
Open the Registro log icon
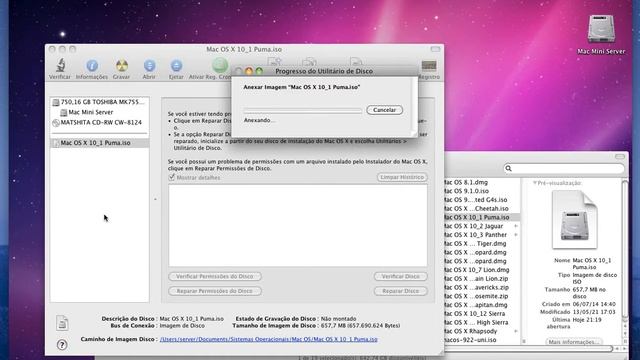[x=429, y=66]
